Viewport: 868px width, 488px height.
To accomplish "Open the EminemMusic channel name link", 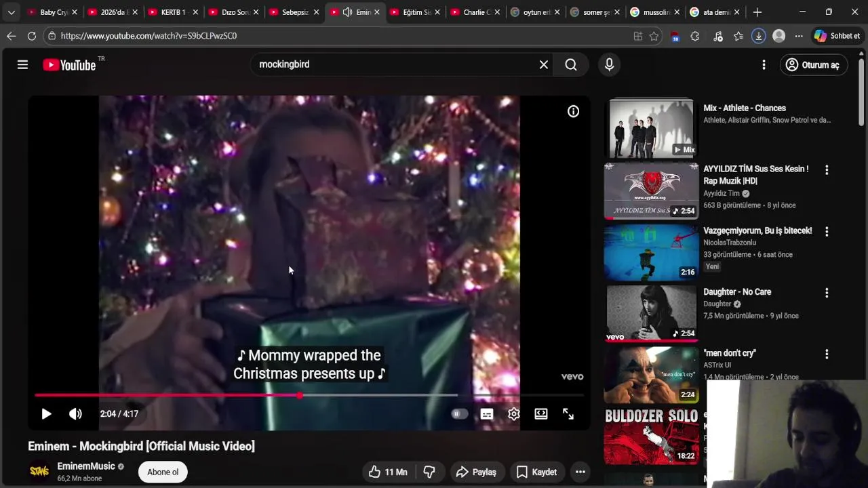I will pos(86,466).
